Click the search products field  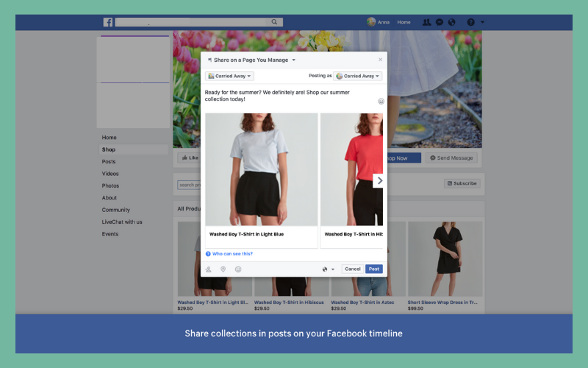coord(189,185)
